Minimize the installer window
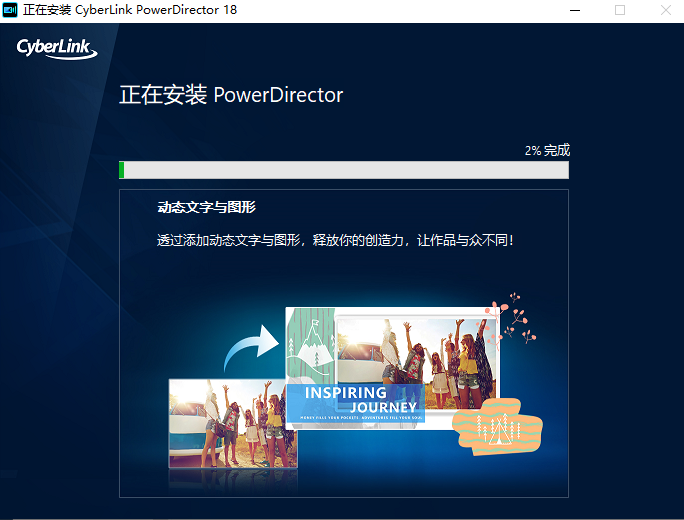Screen dimensions: 684x520 click(575, 10)
